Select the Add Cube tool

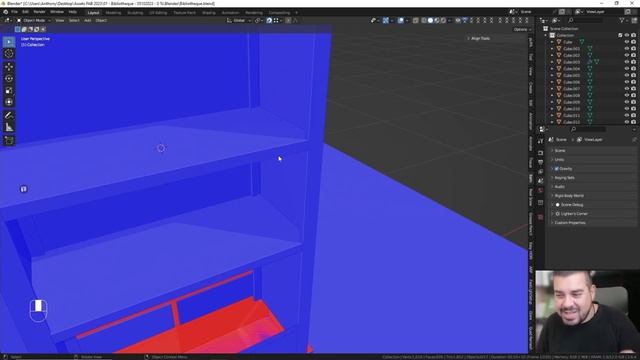[x=9, y=141]
